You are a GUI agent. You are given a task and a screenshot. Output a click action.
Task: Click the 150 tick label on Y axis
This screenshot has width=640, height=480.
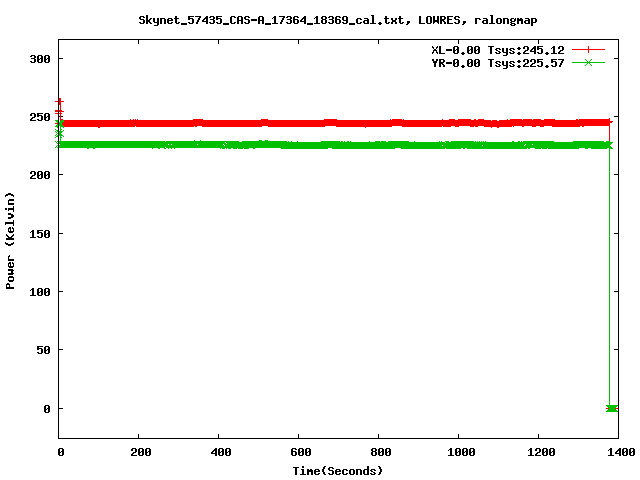click(40, 234)
